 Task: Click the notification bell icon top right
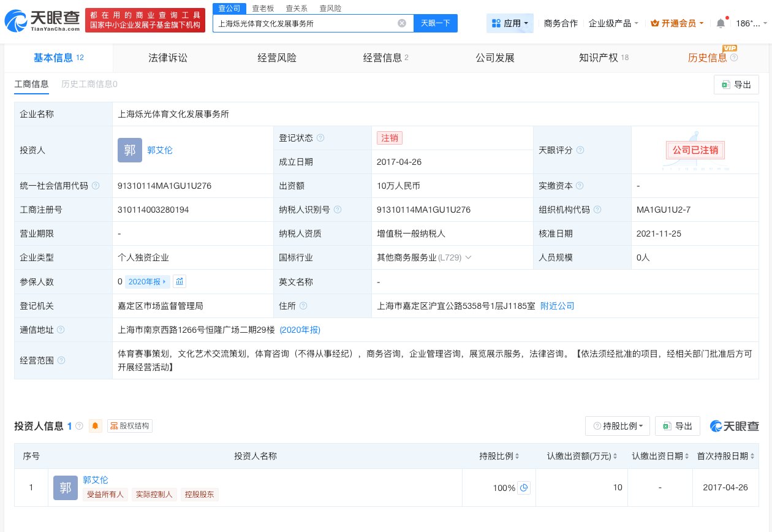pos(721,23)
